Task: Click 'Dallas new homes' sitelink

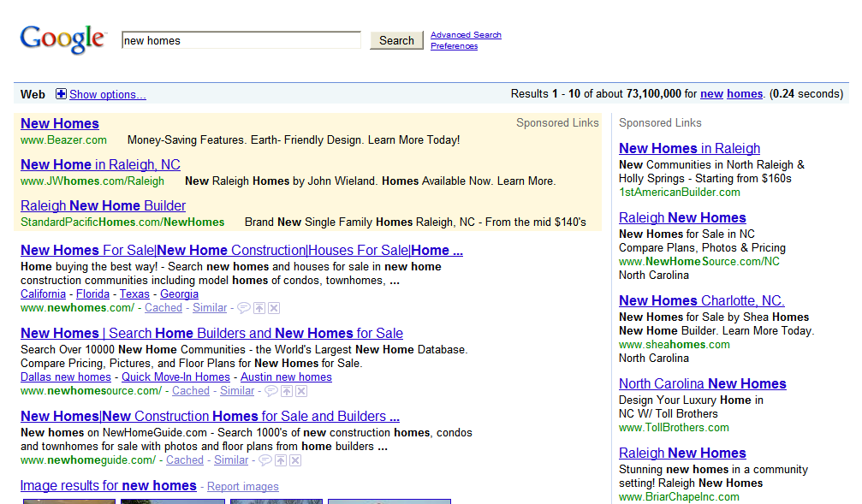Action: point(66,377)
